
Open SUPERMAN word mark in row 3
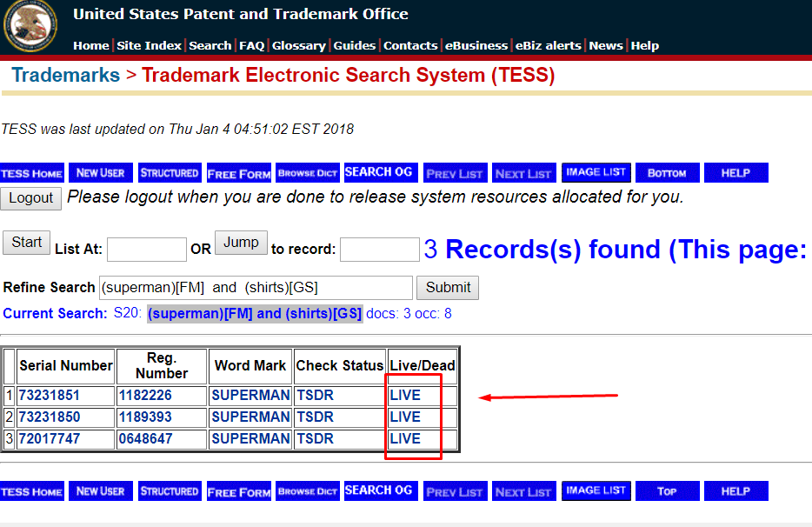(x=250, y=439)
